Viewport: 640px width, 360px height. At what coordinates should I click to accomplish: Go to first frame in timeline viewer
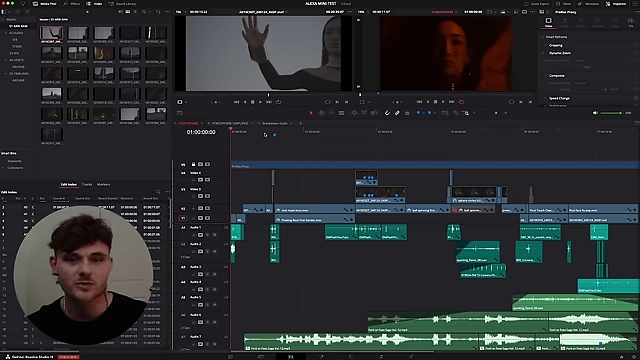[x=419, y=102]
